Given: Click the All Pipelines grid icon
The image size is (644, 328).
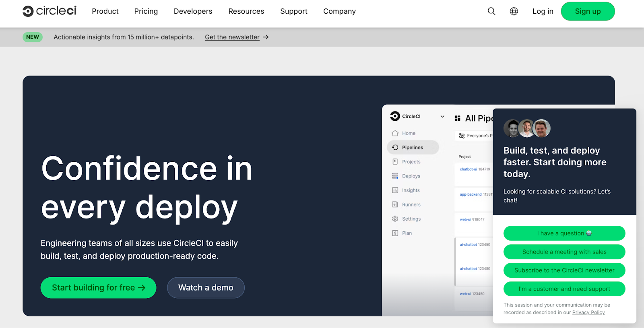Looking at the screenshot, I should (x=458, y=118).
